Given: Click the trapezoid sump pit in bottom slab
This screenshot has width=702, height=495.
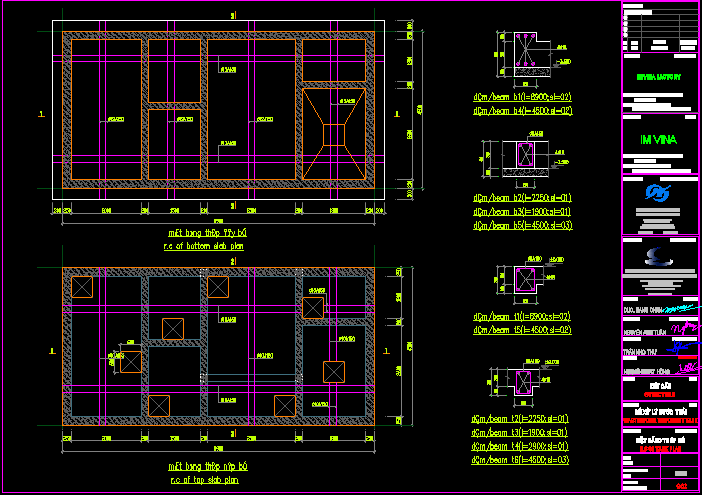Looking at the screenshot, I should tap(336, 132).
